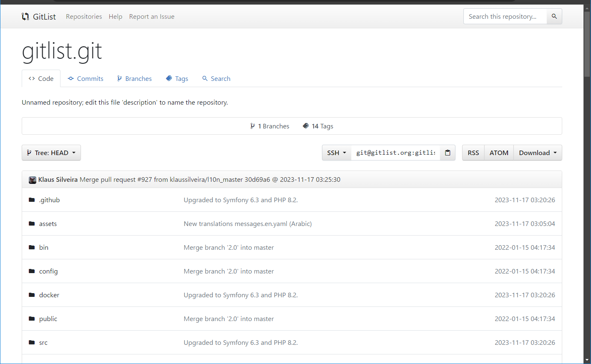
Task: Open the docker directory
Action: point(49,295)
